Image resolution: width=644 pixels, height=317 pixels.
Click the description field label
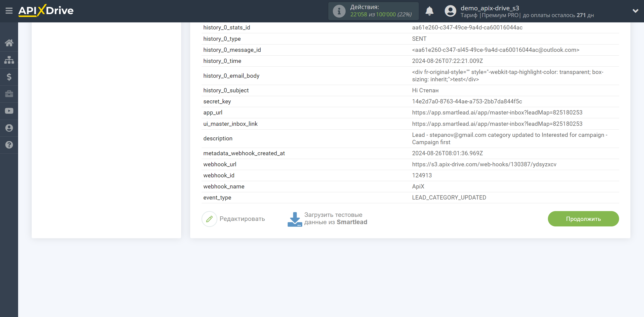coord(218,139)
